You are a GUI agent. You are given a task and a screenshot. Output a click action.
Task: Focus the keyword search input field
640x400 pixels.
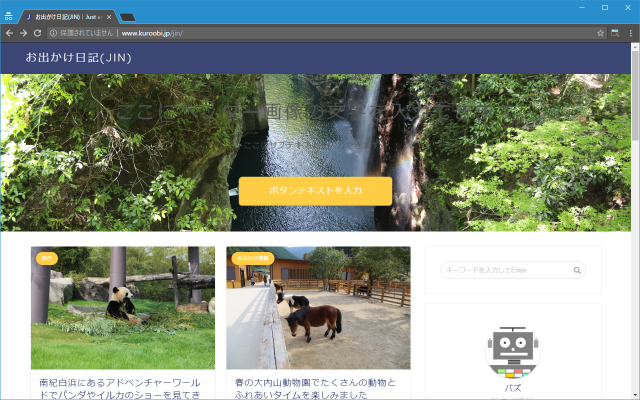point(506,270)
